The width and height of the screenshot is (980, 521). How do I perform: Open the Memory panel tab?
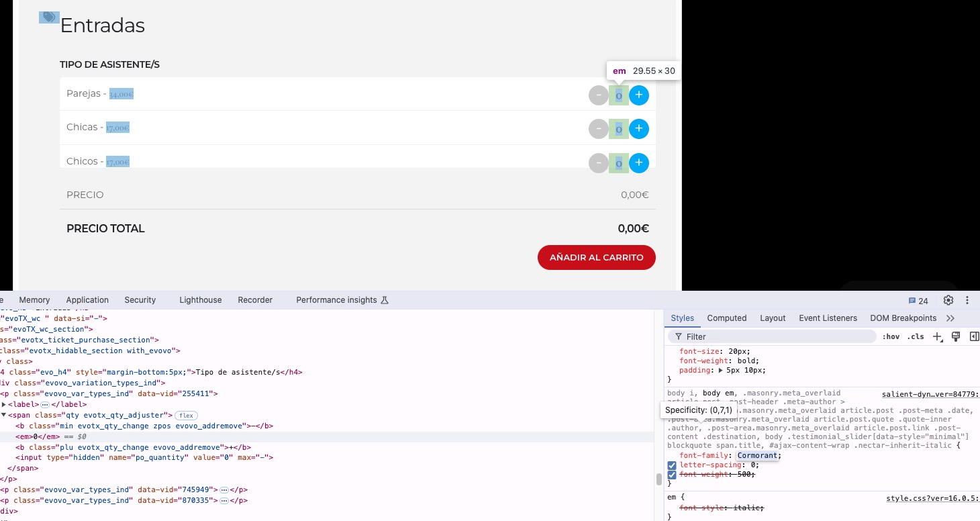(34, 300)
